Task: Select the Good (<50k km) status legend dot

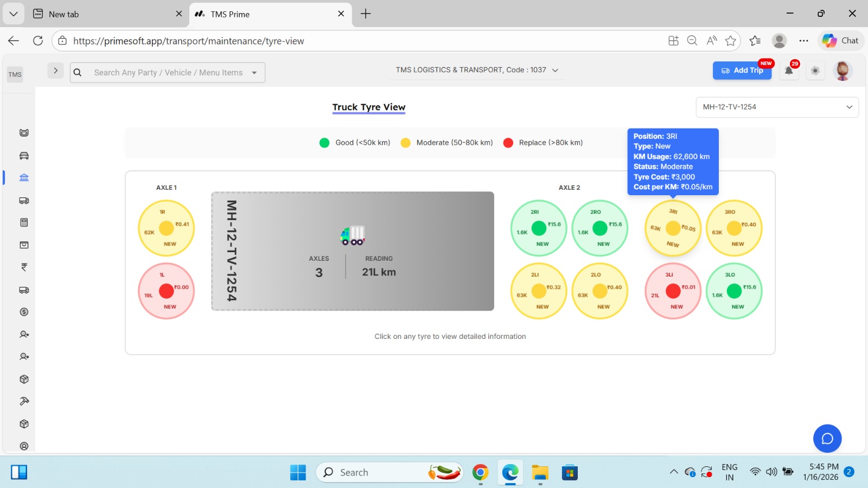Action: (324, 143)
